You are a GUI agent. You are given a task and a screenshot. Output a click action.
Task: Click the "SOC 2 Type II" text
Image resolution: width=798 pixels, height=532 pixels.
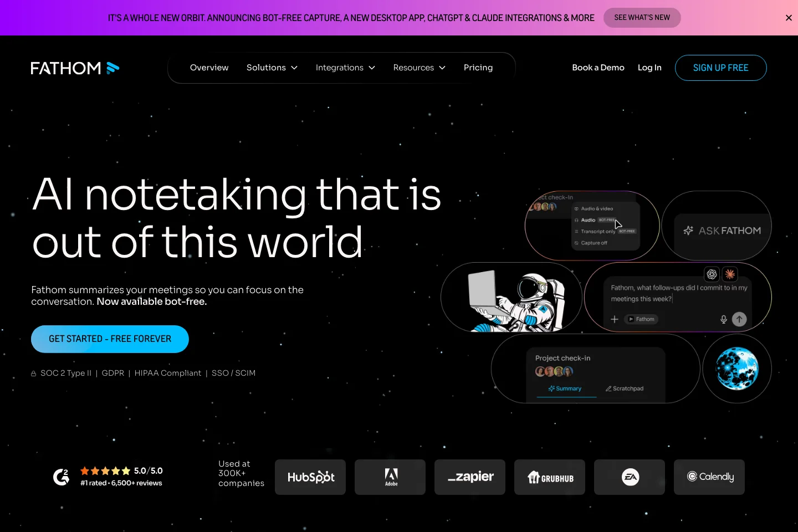click(66, 373)
